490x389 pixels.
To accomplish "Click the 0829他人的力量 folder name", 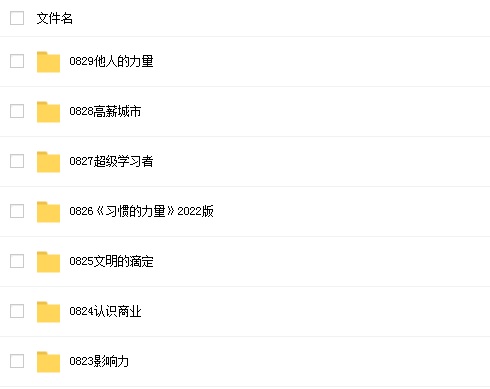I will (111, 61).
